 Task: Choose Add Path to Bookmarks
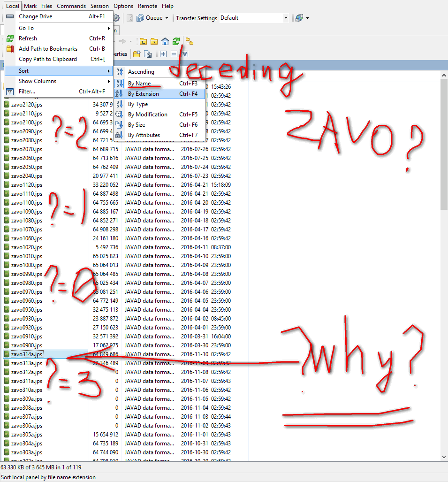point(48,49)
